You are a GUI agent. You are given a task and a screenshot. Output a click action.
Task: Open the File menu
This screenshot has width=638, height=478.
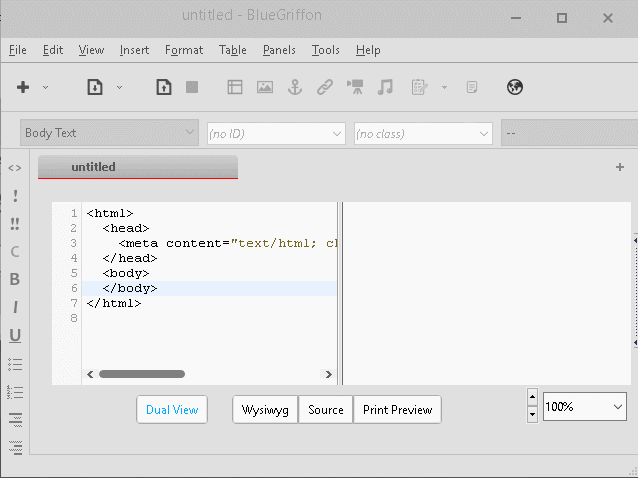pyautogui.click(x=17, y=50)
